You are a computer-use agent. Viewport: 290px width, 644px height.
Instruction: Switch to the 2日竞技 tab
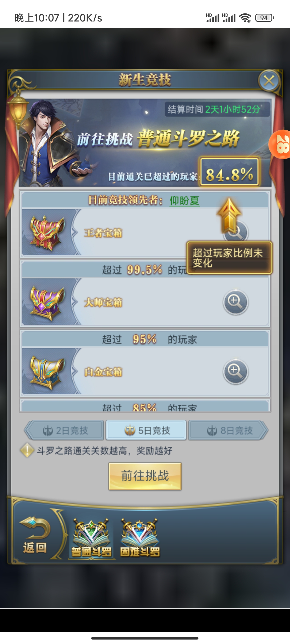[64, 430]
